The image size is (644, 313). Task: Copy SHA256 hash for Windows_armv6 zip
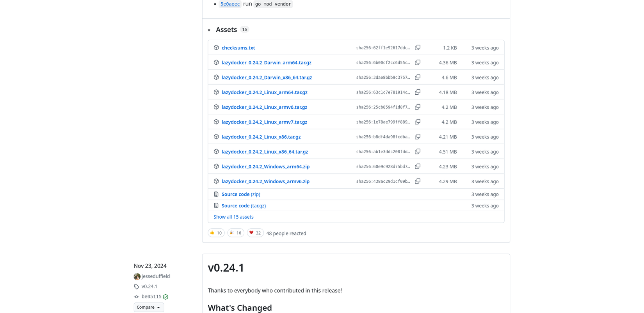click(x=417, y=181)
